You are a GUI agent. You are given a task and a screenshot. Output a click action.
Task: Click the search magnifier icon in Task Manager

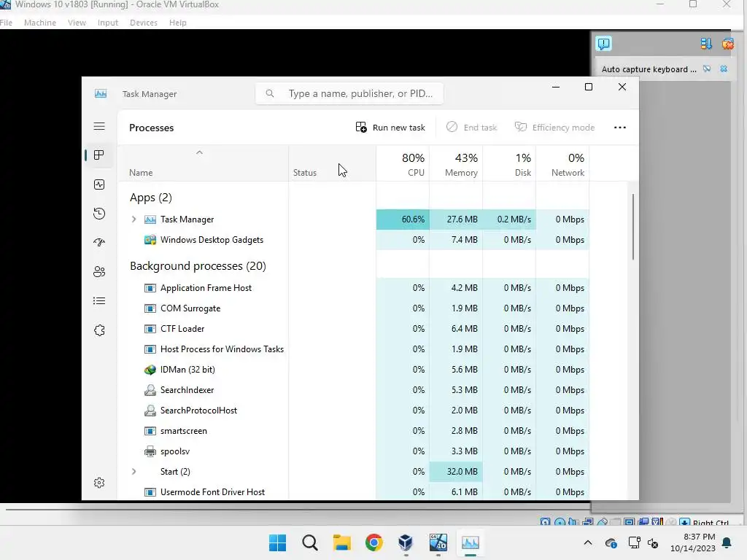(270, 93)
